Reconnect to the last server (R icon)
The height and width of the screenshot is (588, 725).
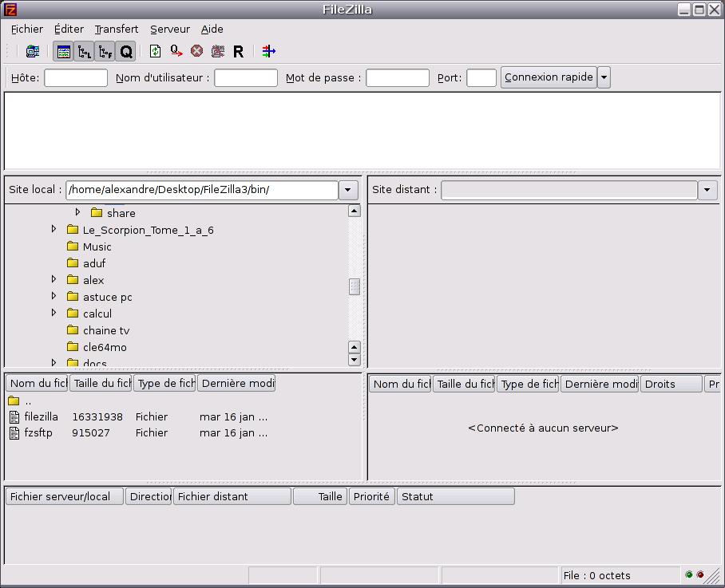coord(239,51)
